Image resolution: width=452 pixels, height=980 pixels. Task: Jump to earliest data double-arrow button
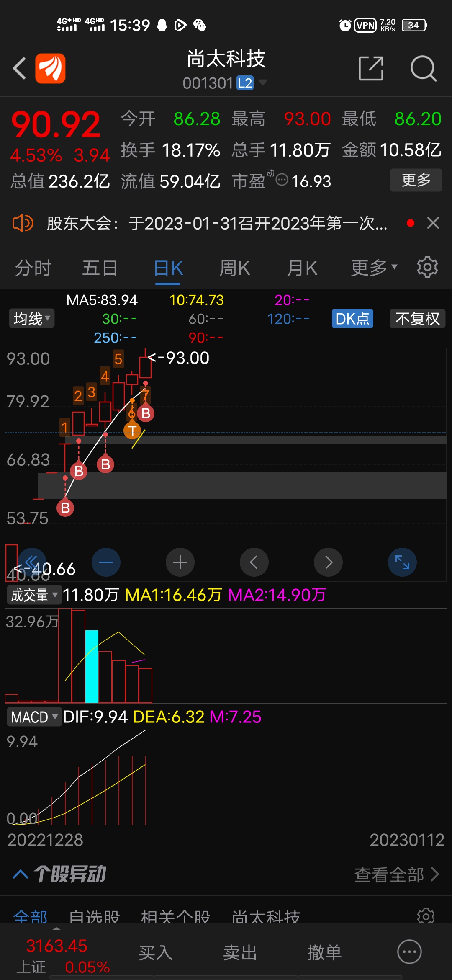(x=32, y=562)
